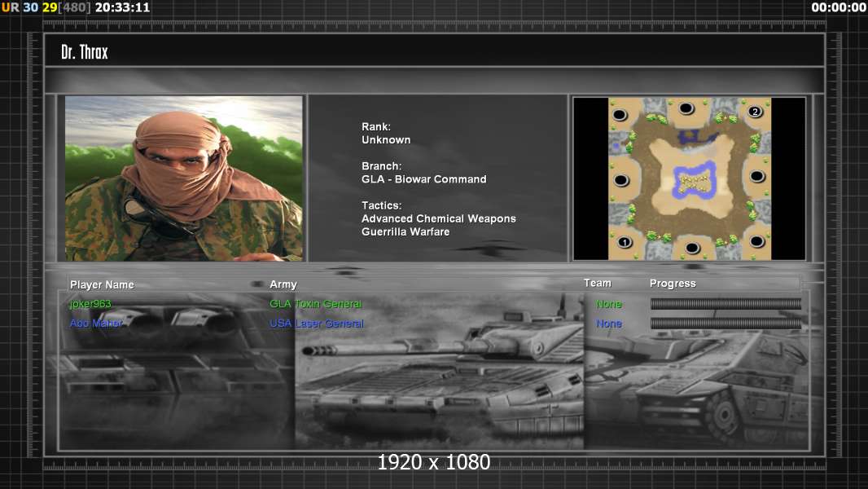The image size is (868, 489).
Task: Click the Progress column header
Action: point(673,284)
